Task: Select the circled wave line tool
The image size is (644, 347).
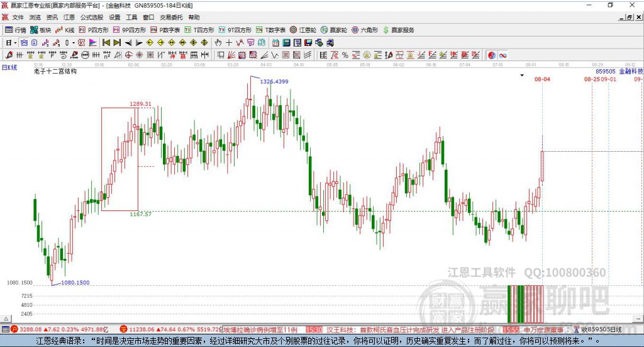Action: [x=85, y=55]
